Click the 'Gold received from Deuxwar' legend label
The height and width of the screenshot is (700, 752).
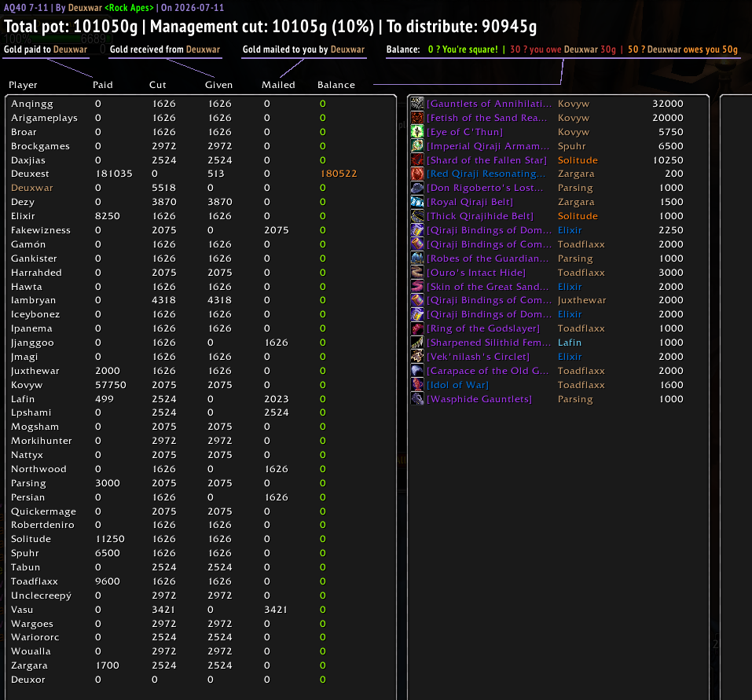point(165,49)
